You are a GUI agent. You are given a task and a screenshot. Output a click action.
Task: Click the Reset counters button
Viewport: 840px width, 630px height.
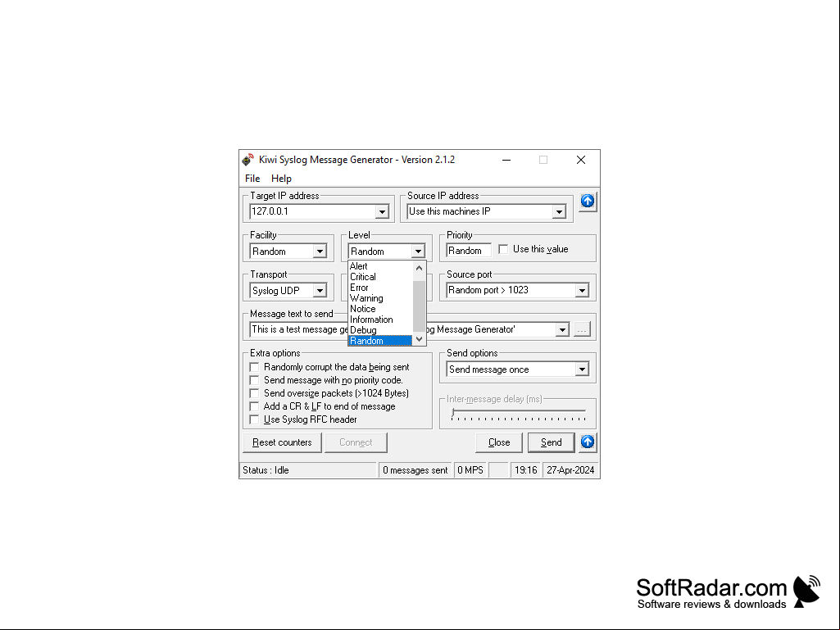282,442
